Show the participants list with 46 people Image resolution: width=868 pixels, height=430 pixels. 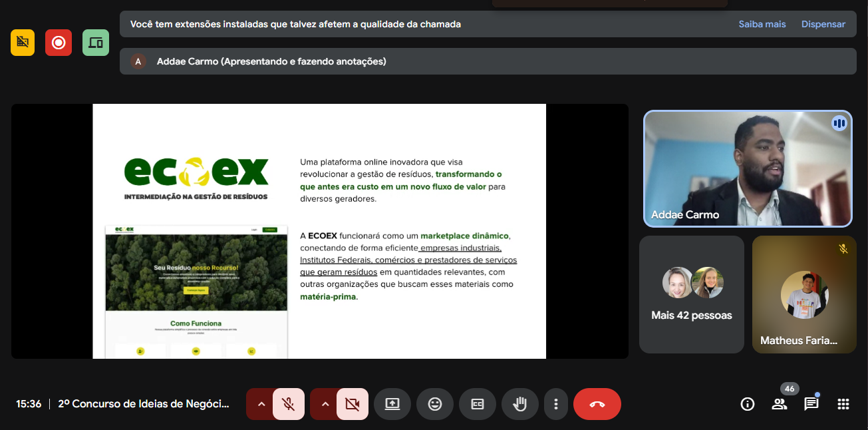780,404
